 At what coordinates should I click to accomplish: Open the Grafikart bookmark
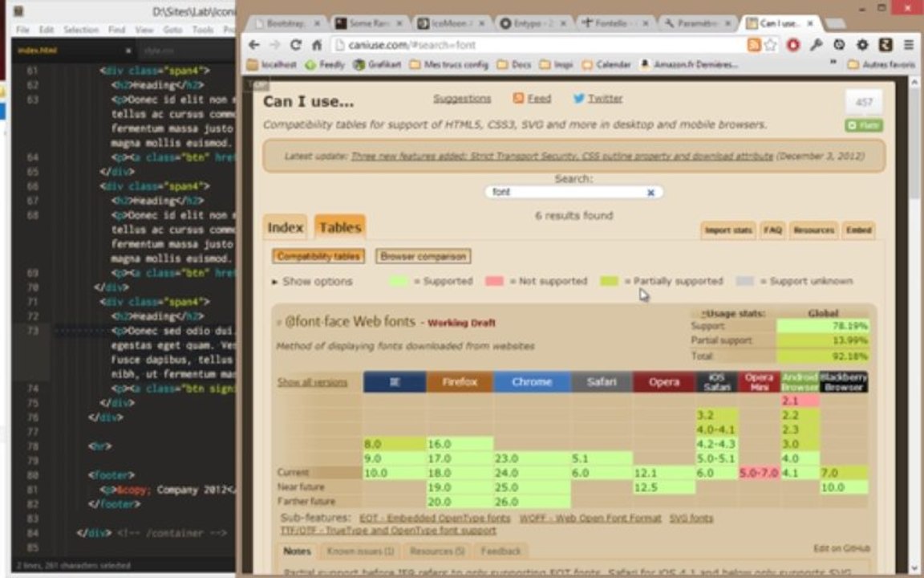[376, 64]
